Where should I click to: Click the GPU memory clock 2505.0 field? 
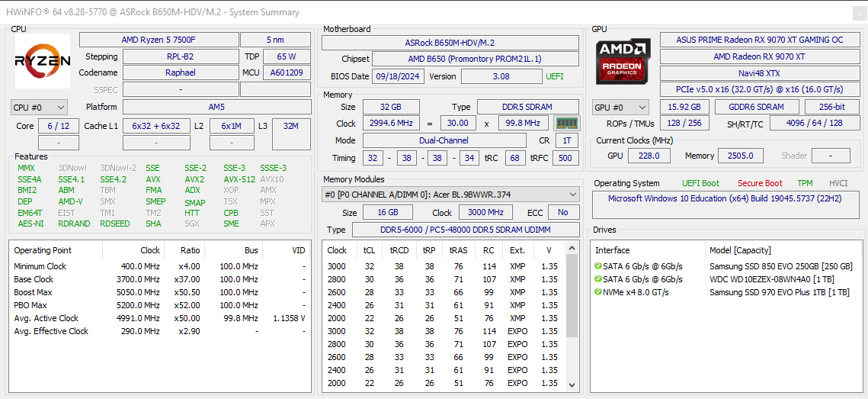tap(741, 156)
